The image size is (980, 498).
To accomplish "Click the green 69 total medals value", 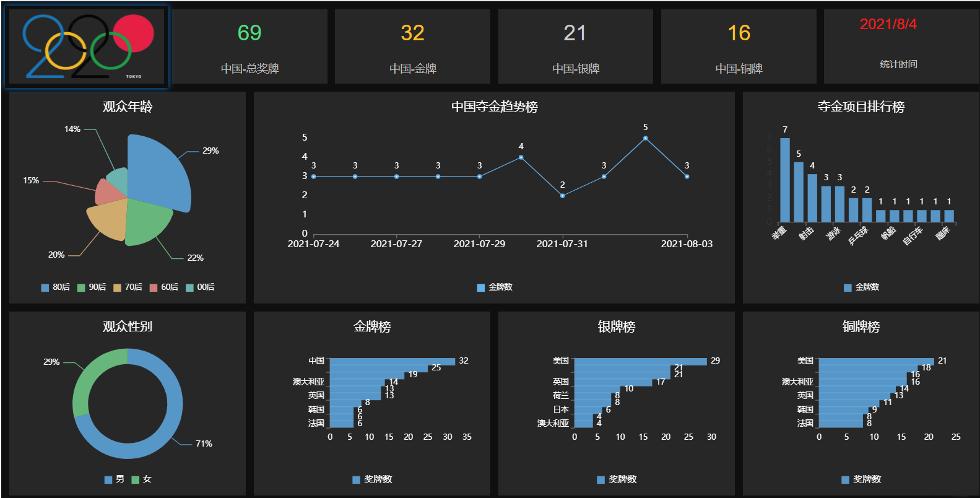I will (249, 33).
